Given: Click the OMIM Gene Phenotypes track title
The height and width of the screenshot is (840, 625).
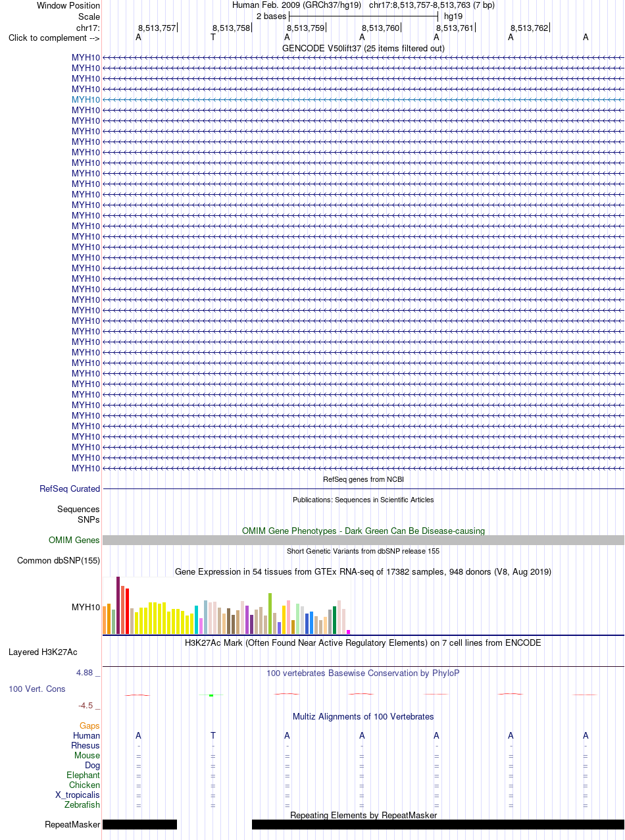Looking at the screenshot, I should tap(363, 531).
